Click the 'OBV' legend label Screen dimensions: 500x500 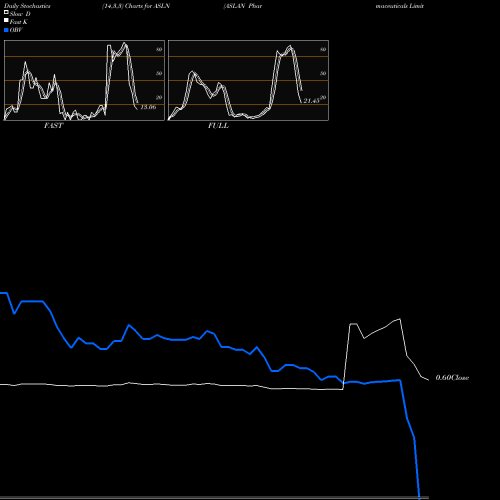click(x=16, y=30)
